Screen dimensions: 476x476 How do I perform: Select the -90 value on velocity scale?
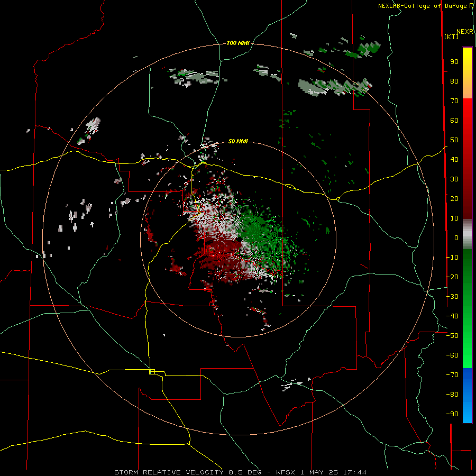click(x=452, y=414)
